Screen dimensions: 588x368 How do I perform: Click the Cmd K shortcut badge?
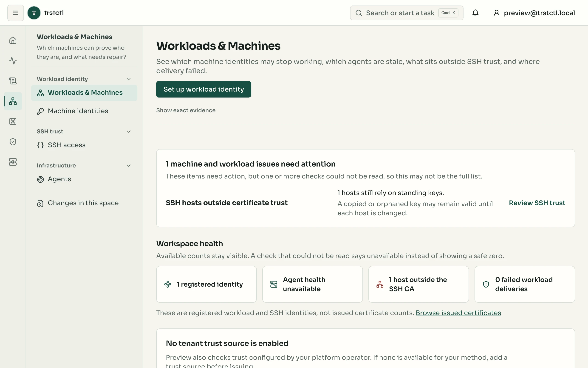(x=448, y=13)
